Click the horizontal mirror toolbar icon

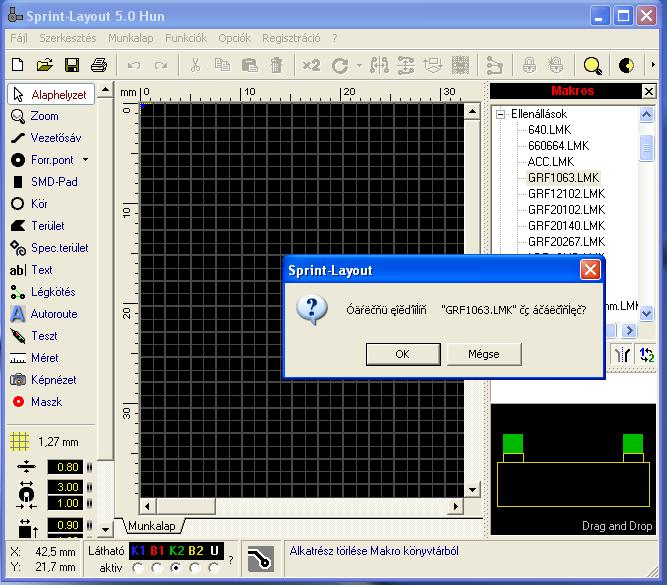pyautogui.click(x=379, y=65)
